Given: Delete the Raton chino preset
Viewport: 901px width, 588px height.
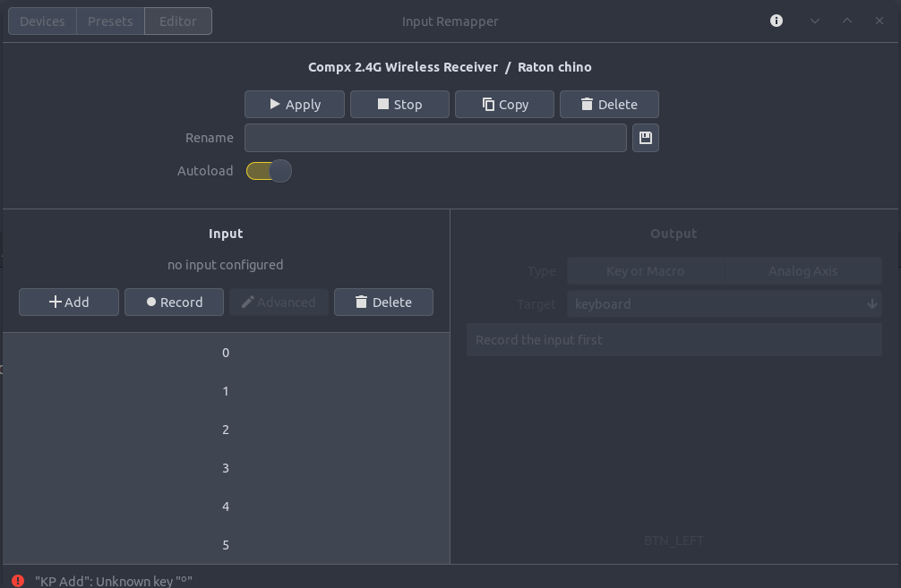Looking at the screenshot, I should [609, 105].
